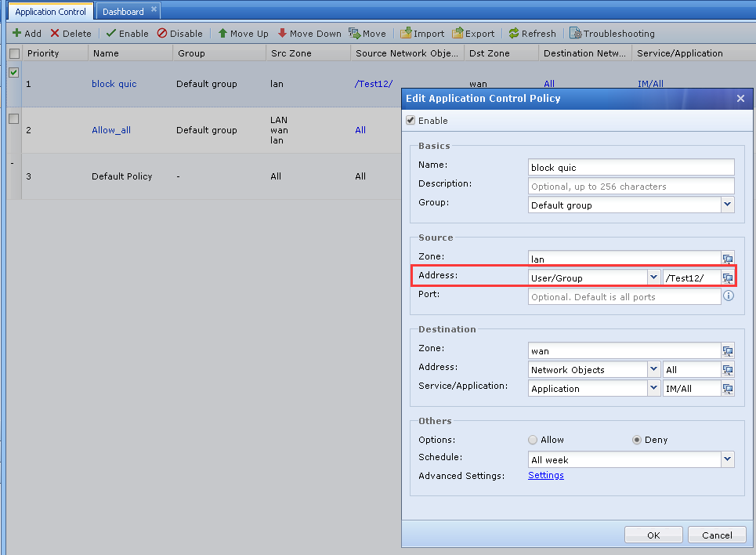
Task: Uncheck the Enable checkbox in dialog
Action: pos(411,121)
